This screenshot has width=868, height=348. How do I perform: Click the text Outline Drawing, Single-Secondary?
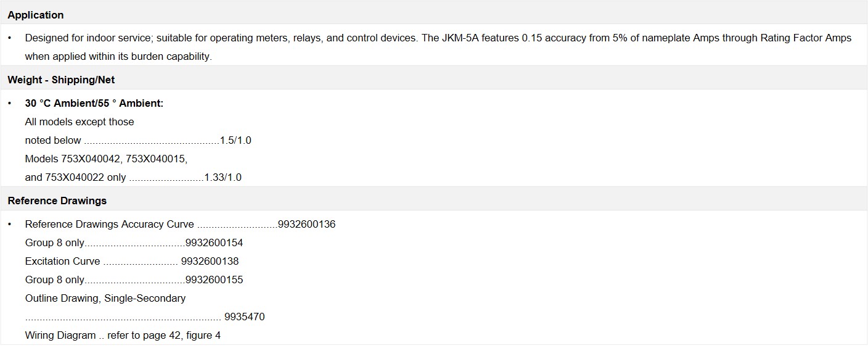coord(105,299)
